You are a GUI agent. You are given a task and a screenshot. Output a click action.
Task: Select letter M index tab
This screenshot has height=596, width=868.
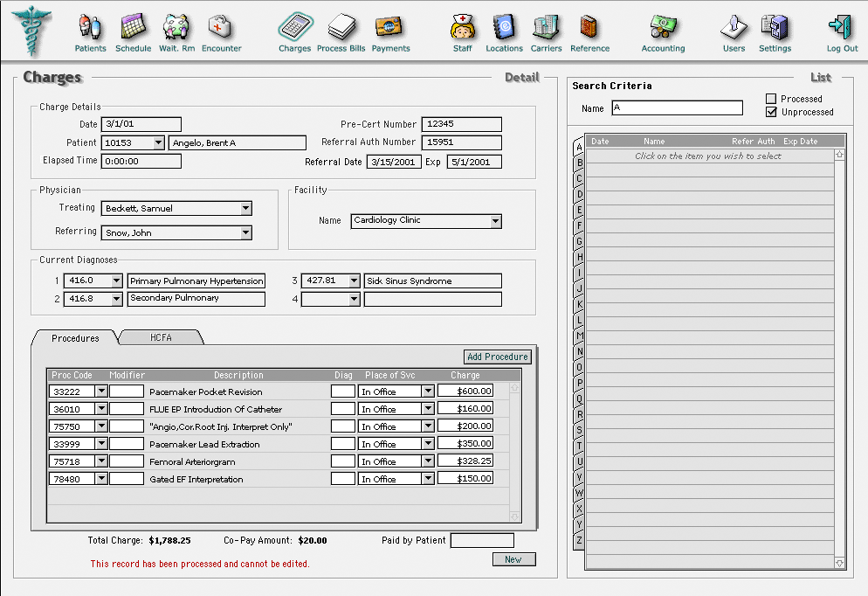pos(580,336)
